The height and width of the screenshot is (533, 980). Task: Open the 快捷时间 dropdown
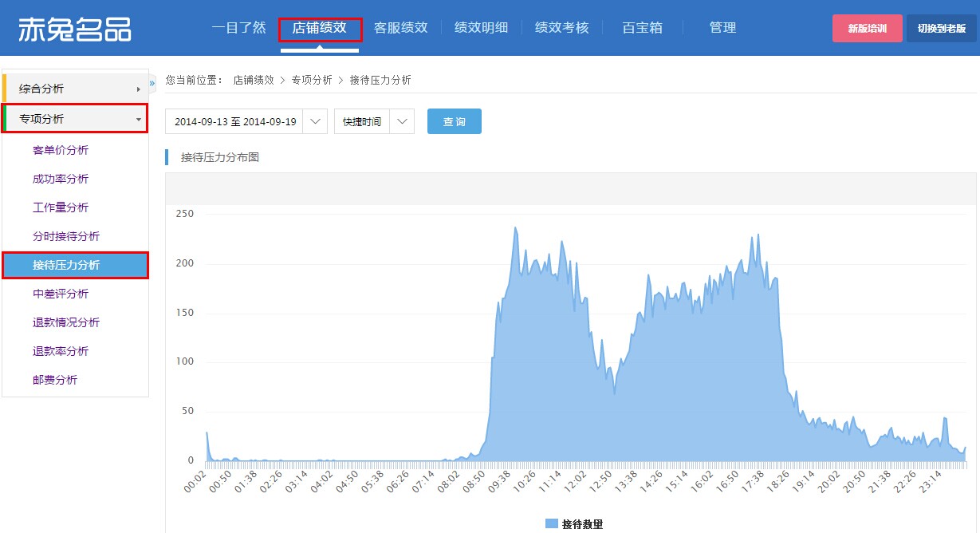(x=373, y=122)
